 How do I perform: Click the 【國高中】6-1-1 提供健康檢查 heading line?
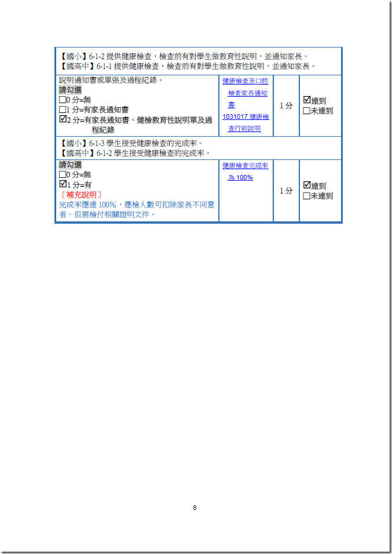coord(186,66)
